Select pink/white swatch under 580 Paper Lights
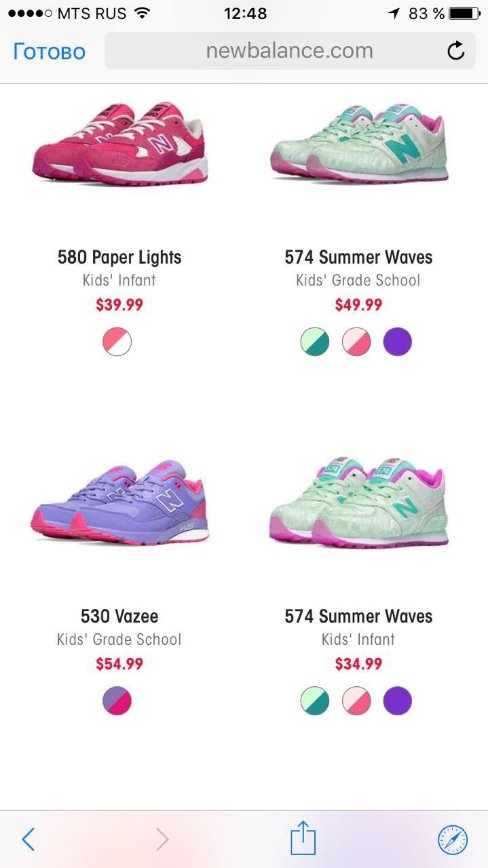The width and height of the screenshot is (488, 868). click(117, 342)
